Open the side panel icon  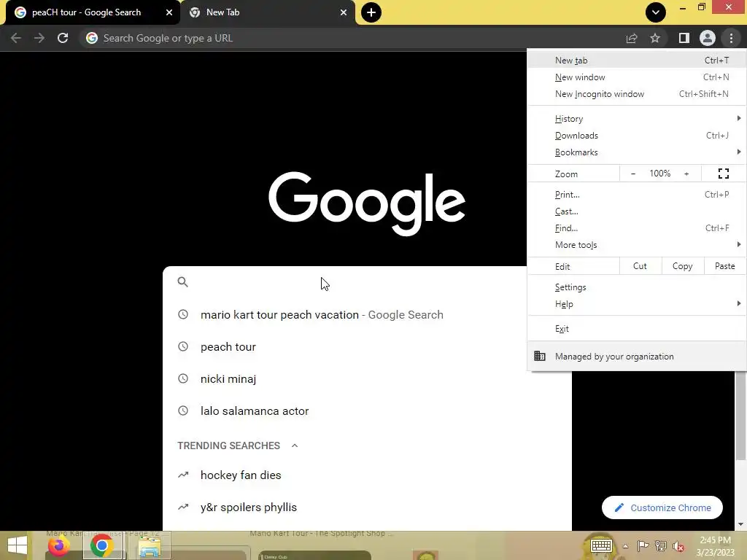pyautogui.click(x=684, y=38)
